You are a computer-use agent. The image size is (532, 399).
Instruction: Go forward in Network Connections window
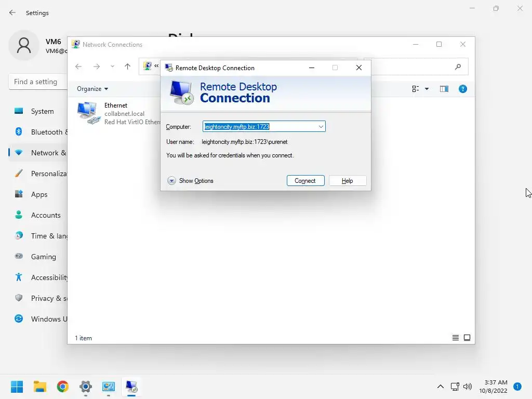97,66
